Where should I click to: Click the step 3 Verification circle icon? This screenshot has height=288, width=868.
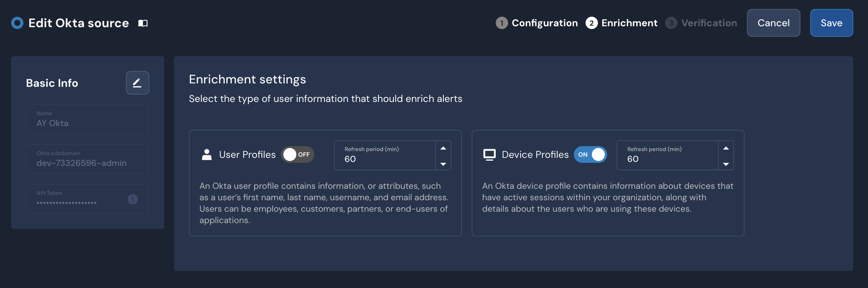(x=671, y=23)
